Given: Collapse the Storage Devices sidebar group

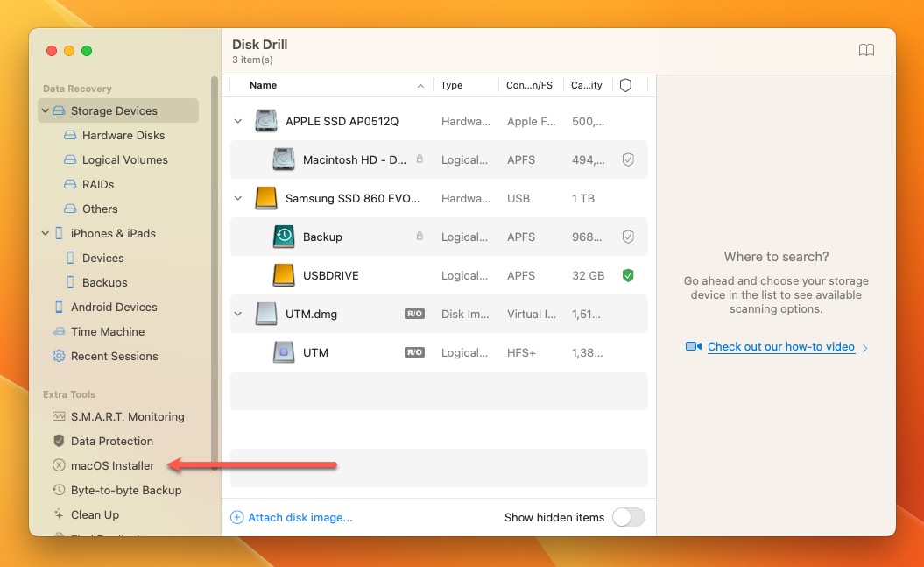Looking at the screenshot, I should [46, 110].
